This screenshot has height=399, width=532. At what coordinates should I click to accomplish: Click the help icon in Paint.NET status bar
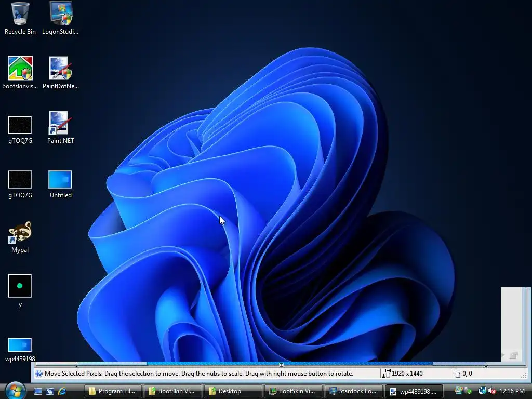39,374
